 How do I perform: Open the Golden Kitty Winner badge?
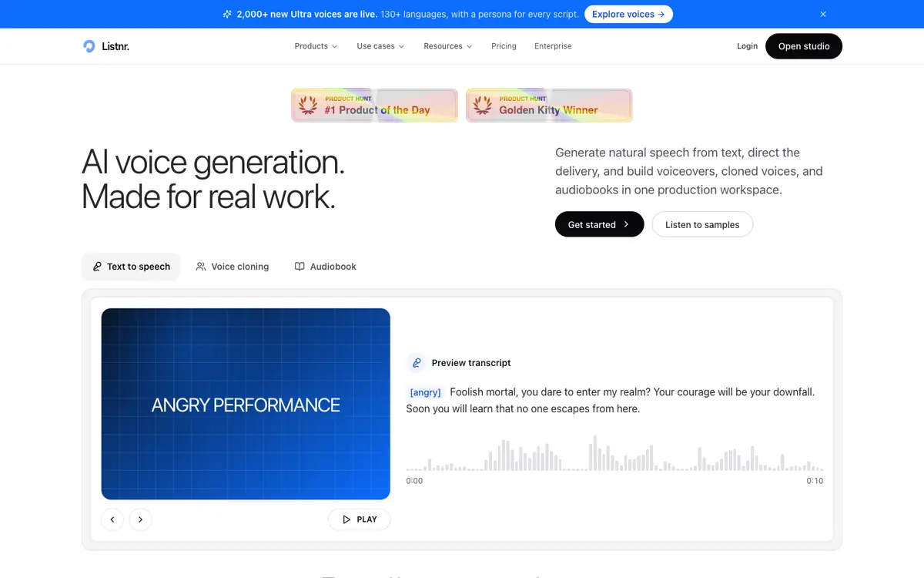coord(549,106)
